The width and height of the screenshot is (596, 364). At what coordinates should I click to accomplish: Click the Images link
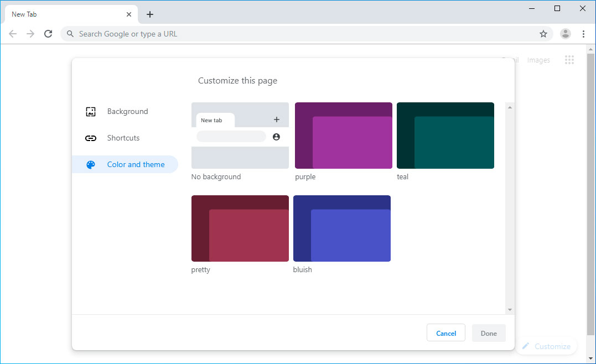[538, 60]
